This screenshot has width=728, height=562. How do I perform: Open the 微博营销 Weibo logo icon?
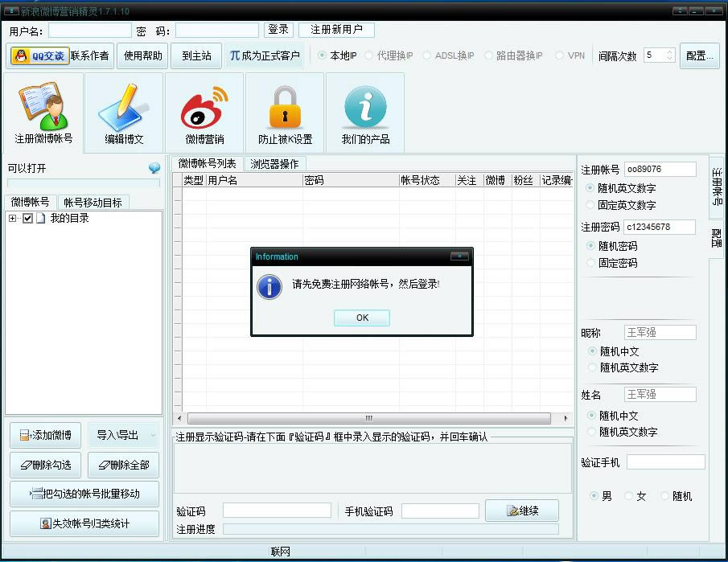point(204,113)
